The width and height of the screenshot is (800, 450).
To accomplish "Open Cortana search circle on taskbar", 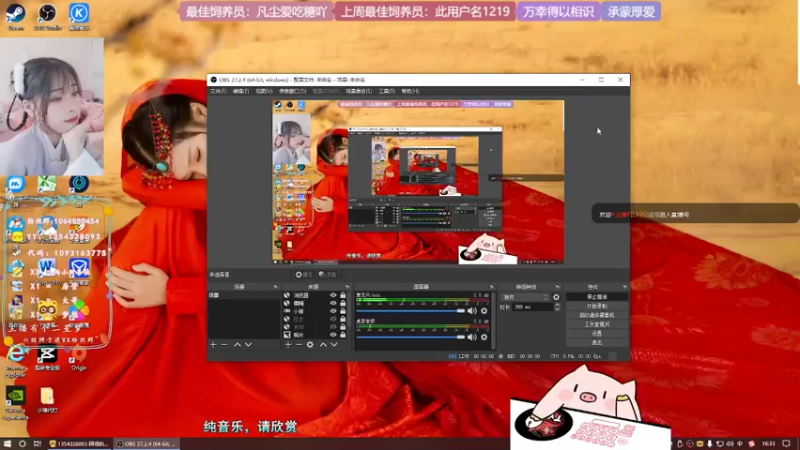I will (22, 444).
